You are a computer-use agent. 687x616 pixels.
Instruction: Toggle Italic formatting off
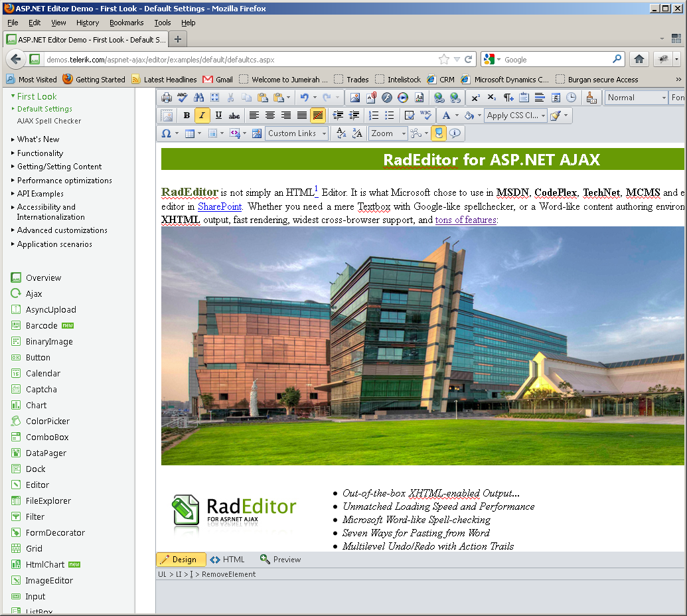(202, 116)
